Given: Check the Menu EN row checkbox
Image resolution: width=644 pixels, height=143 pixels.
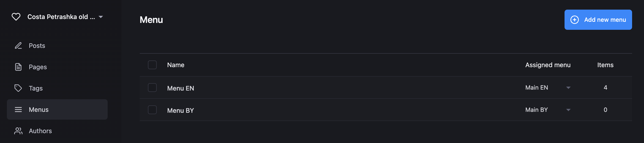Looking at the screenshot, I should [x=152, y=88].
